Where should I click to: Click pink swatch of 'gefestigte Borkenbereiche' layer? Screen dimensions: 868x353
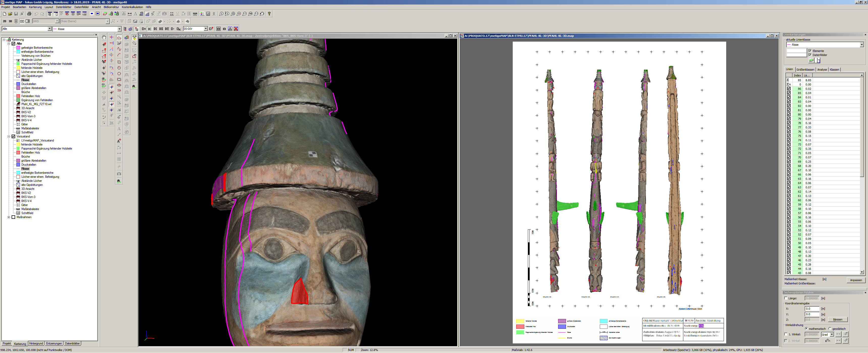point(18,48)
